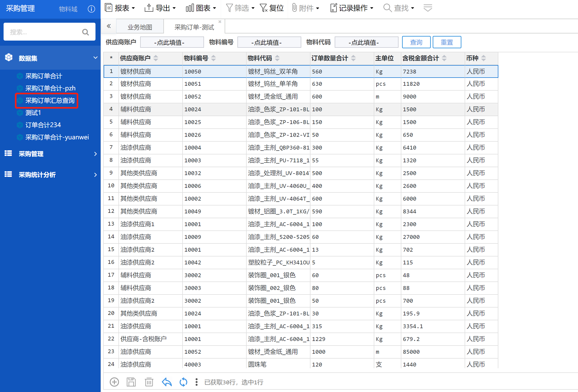The height and width of the screenshot is (392, 578).
Task: Click cell 镀材_钨丝_双羊角 in row 1
Action: click(278, 71)
